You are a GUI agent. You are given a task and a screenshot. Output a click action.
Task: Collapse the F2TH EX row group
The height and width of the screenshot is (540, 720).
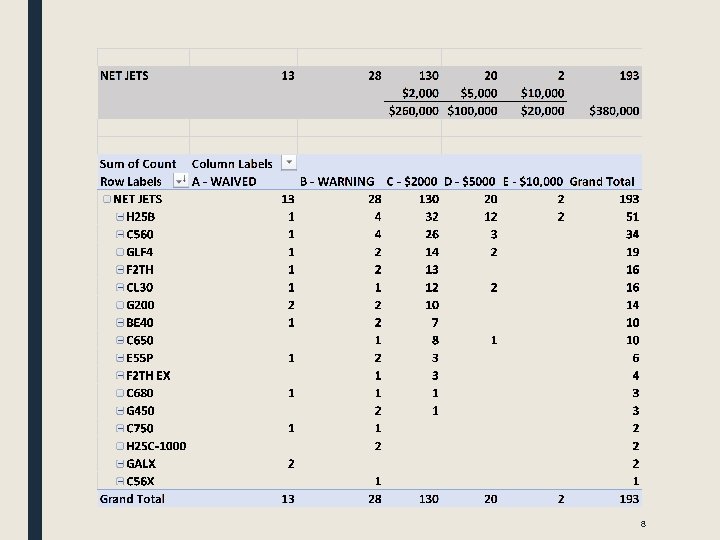tap(120, 376)
